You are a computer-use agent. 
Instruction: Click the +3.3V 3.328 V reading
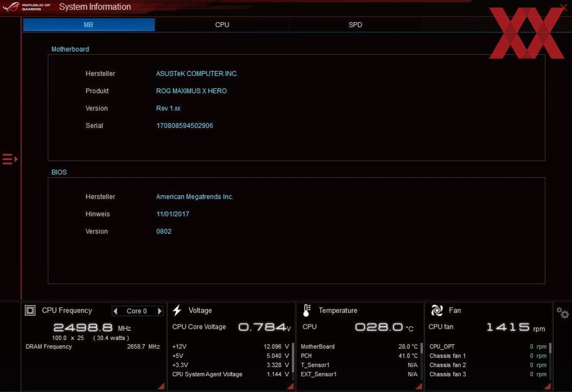(x=230, y=365)
